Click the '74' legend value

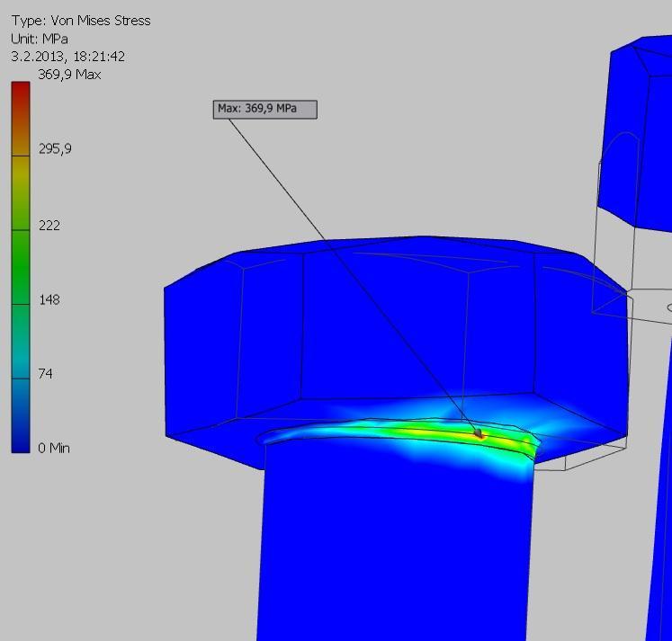click(45, 374)
